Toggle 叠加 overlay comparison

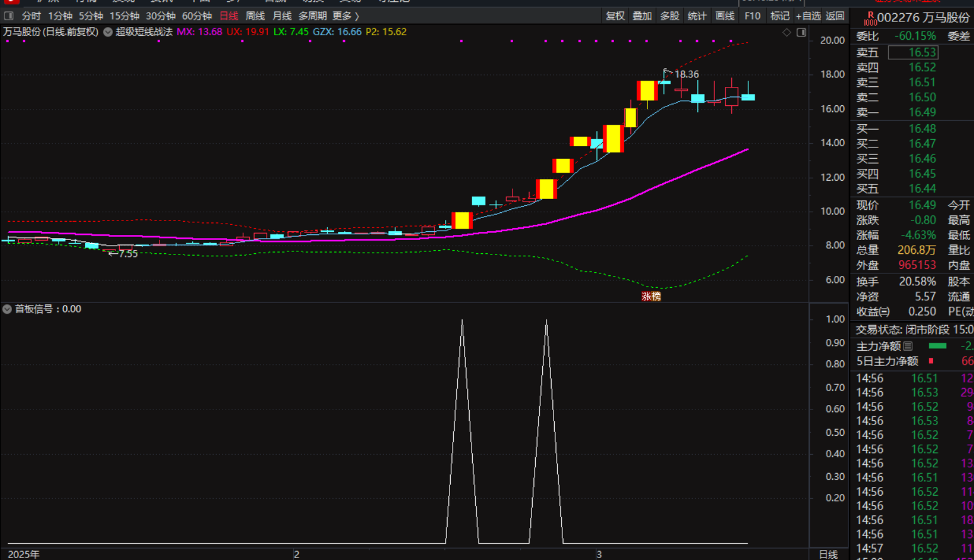pyautogui.click(x=642, y=16)
